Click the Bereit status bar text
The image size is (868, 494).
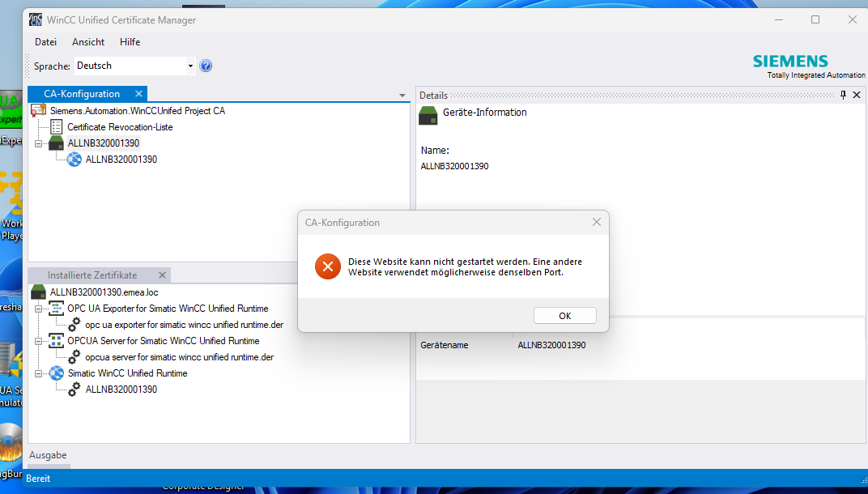click(38, 479)
